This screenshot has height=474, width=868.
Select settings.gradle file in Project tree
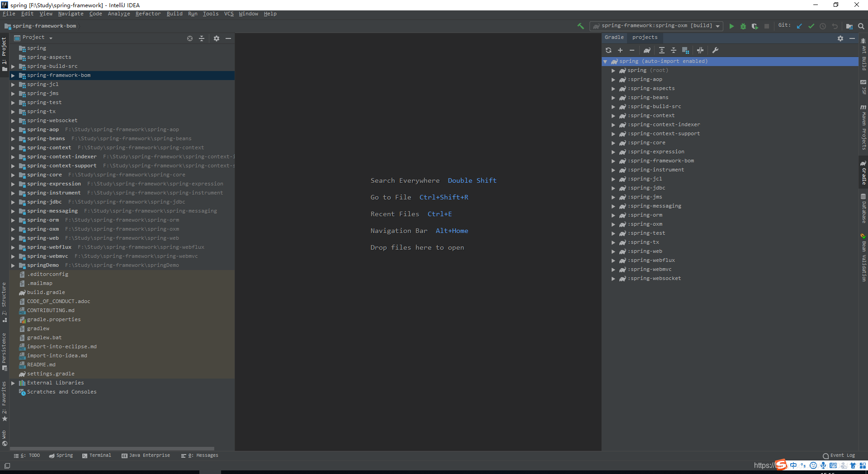pos(51,374)
